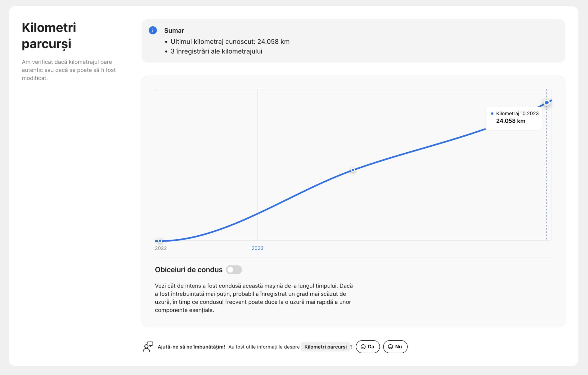The width and height of the screenshot is (588, 375).
Task: Click the blue bullet dot in Kilometraj tooltip
Action: pyautogui.click(x=492, y=114)
